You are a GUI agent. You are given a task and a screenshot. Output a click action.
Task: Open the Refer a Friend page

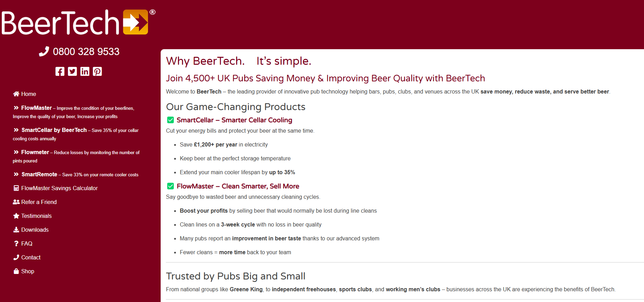click(39, 202)
